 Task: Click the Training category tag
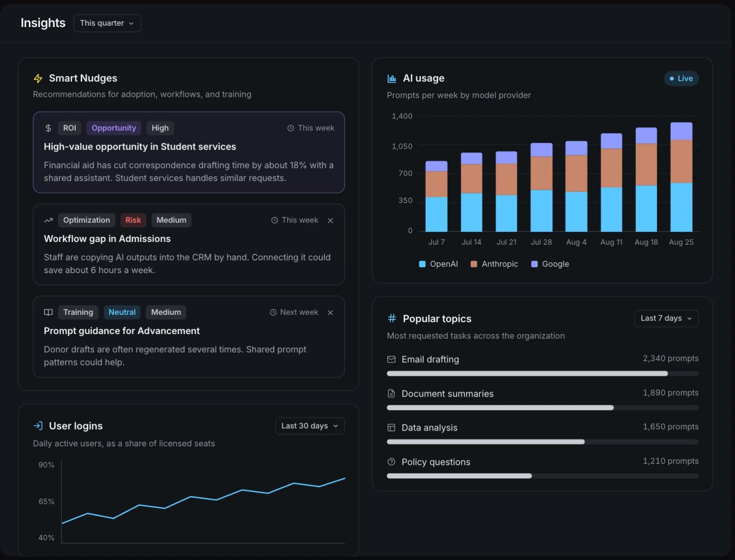click(x=78, y=312)
